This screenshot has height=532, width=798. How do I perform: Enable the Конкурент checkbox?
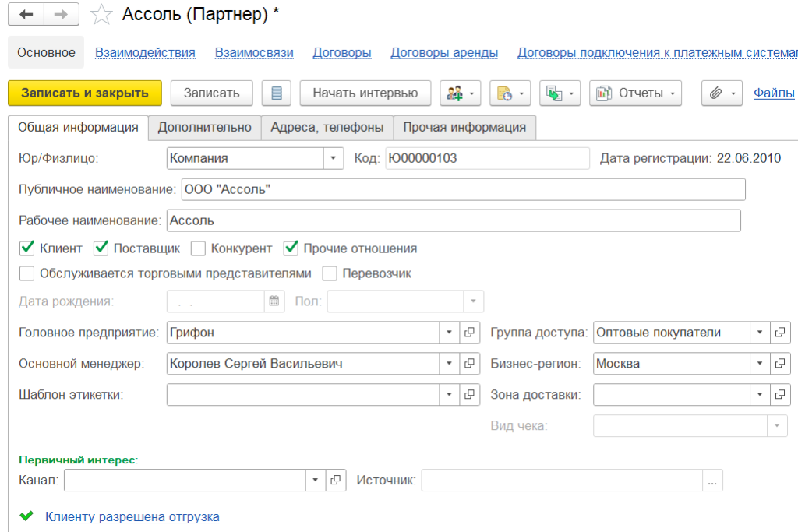coord(198,248)
